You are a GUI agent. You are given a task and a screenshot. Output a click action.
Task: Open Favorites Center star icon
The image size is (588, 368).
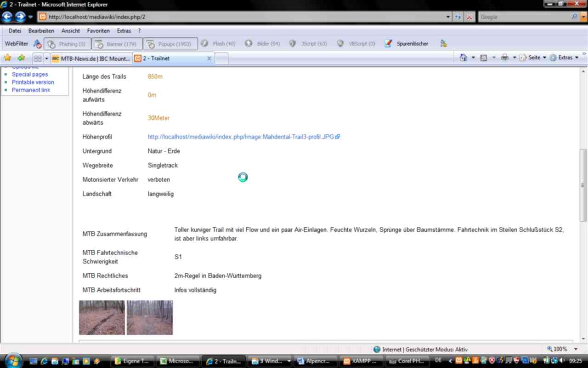point(7,58)
